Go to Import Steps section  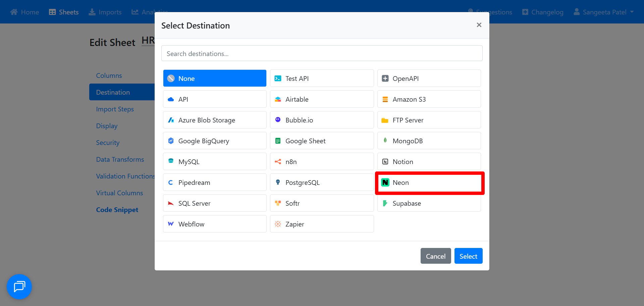pos(115,109)
